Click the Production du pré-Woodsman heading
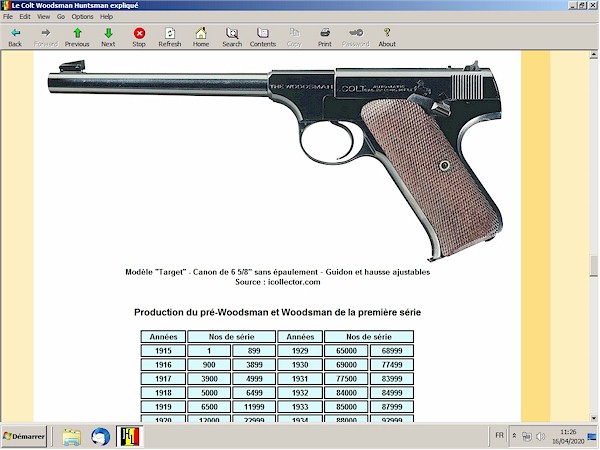600x450 pixels. (277, 312)
